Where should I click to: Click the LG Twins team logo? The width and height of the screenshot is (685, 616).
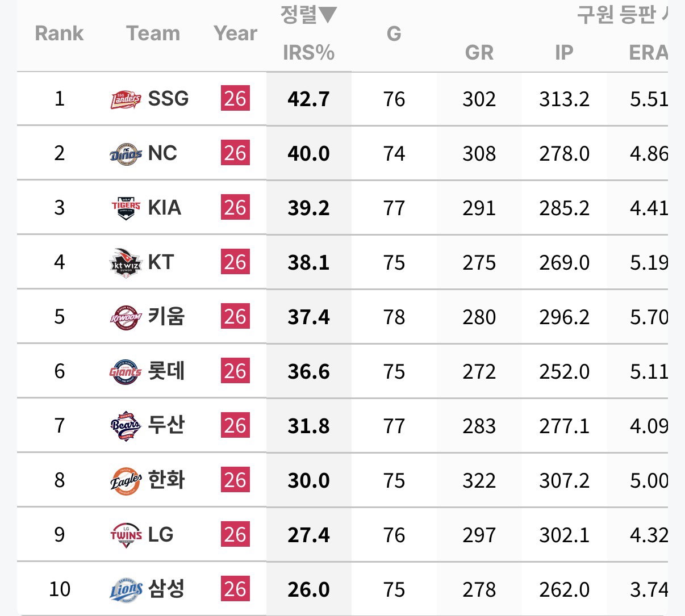pyautogui.click(x=126, y=535)
